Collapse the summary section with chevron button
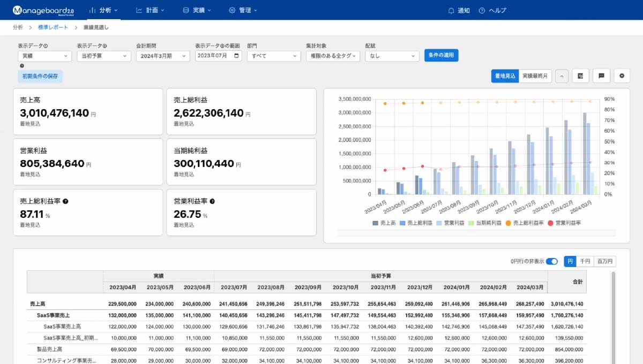This screenshot has height=364, width=643. pyautogui.click(x=562, y=76)
